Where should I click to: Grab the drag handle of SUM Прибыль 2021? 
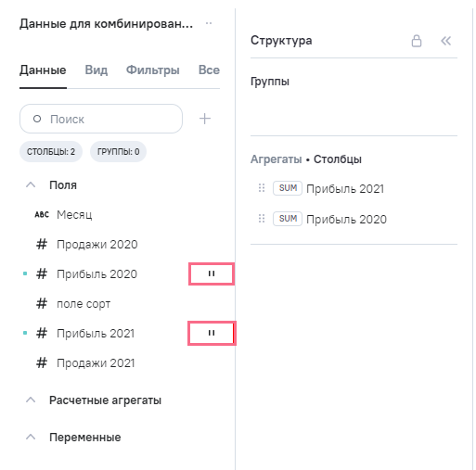(262, 188)
